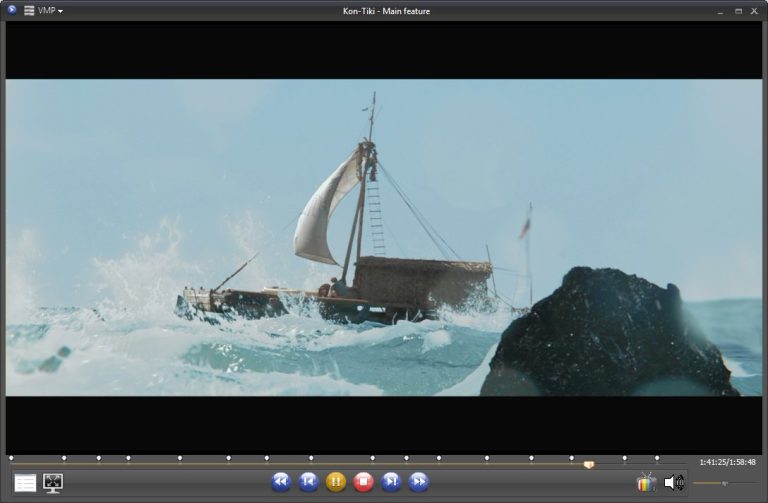Jump to the previous chapter

click(x=309, y=482)
